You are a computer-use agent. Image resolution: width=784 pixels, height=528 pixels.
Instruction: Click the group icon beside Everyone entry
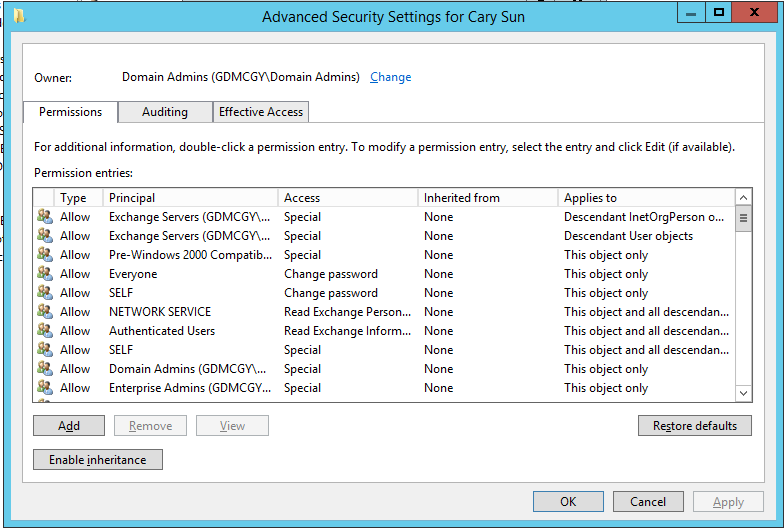44,274
